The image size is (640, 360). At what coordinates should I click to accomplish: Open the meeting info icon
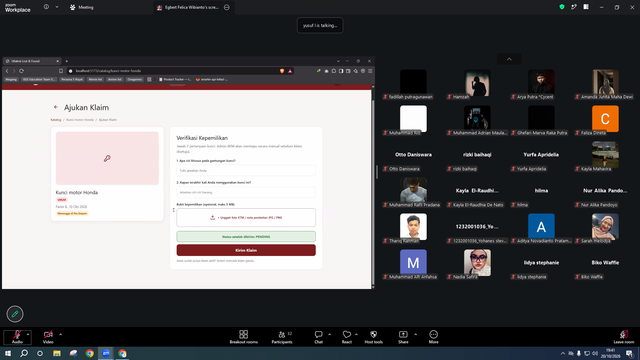(x=46, y=7)
